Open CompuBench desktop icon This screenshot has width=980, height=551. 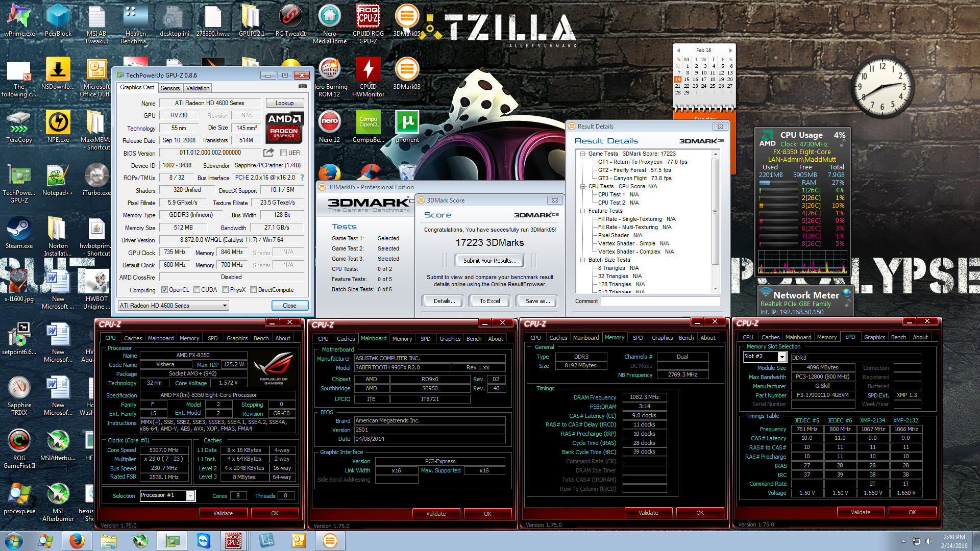pyautogui.click(x=368, y=127)
